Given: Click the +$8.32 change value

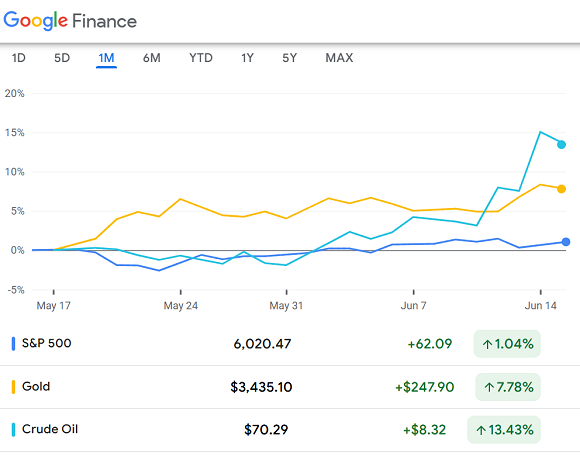Looking at the screenshot, I should (424, 430).
